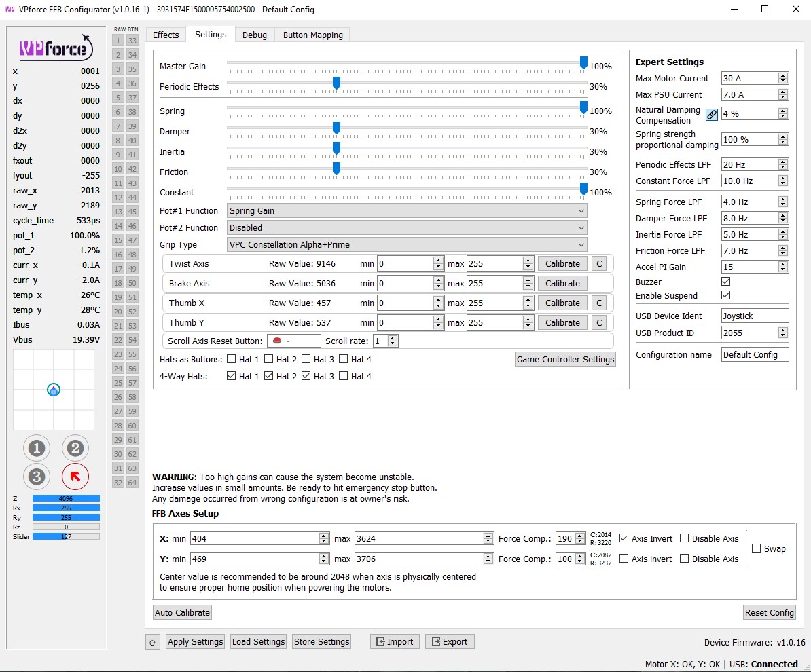Click the Reset Config button
This screenshot has width=811, height=672.
tap(769, 612)
